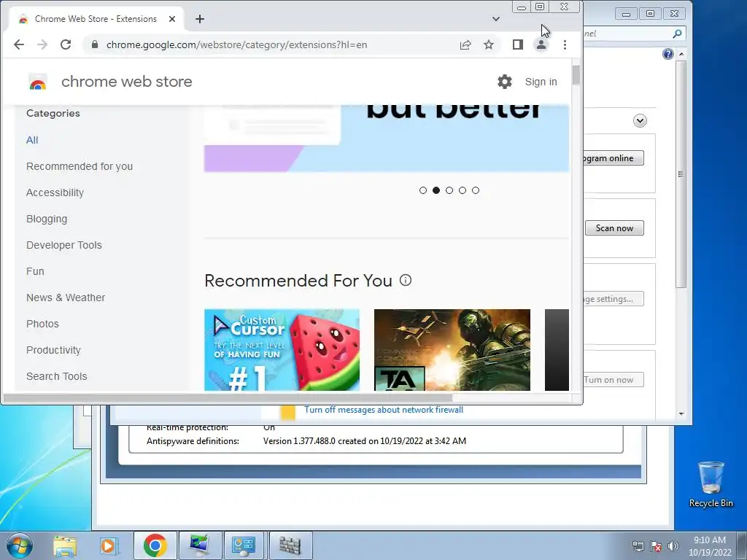Click the volume speaker tray icon

[x=673, y=546]
